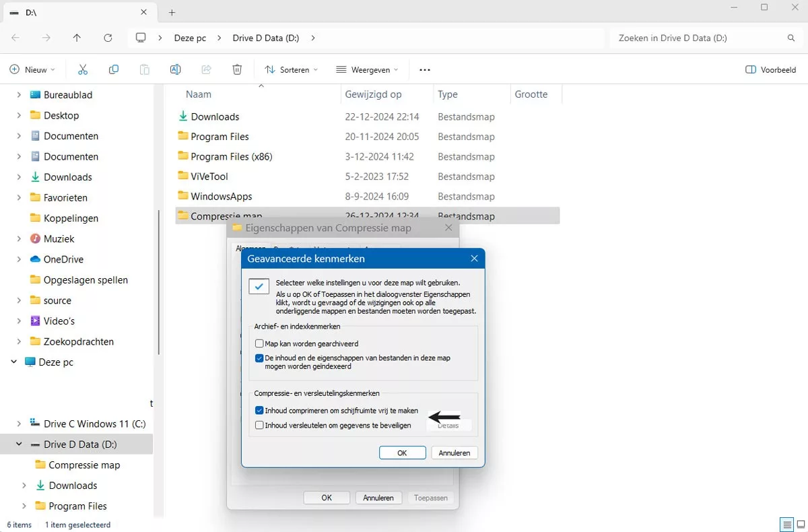This screenshot has height=532, width=808.
Task: Toggle the Voorbeeld preview pane
Action: 771,69
